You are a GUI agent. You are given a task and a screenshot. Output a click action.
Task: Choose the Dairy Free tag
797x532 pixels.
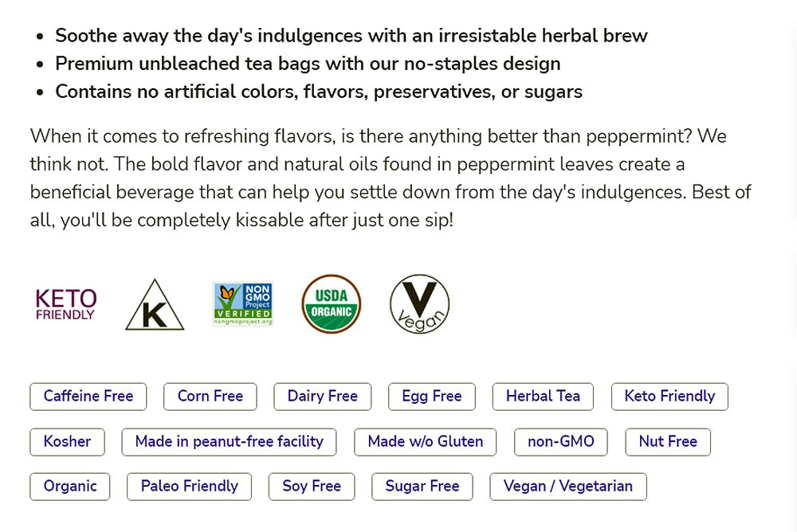point(323,397)
